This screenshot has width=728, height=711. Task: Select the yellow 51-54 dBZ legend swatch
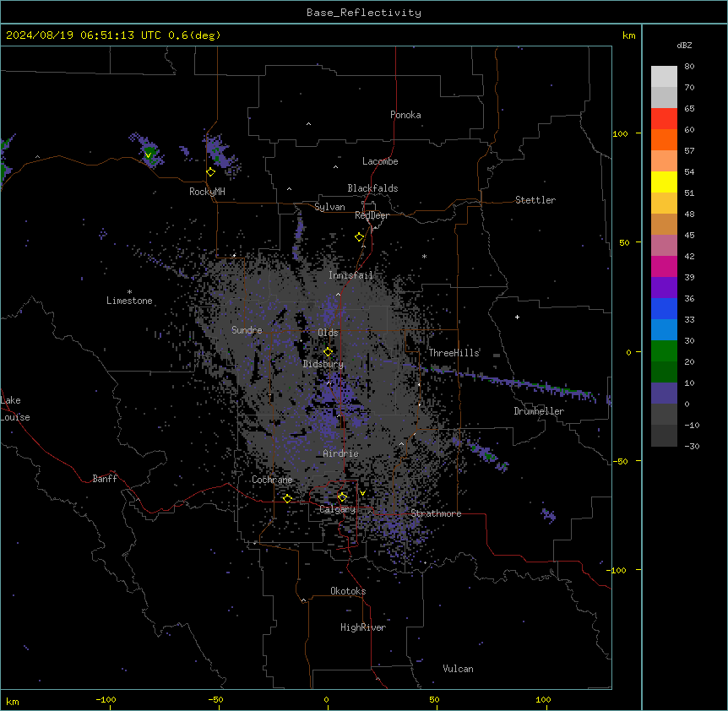point(664,182)
